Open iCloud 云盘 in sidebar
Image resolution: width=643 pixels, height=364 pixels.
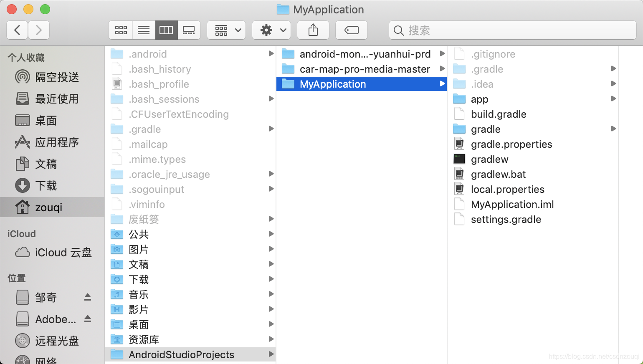coord(52,253)
